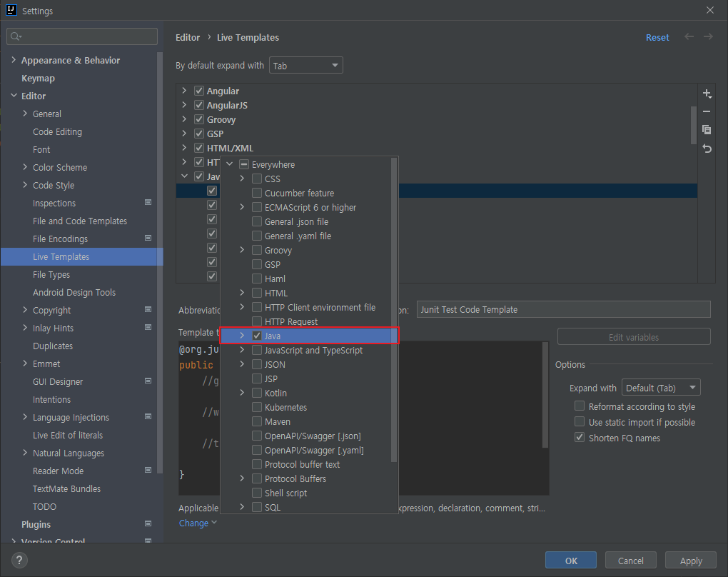The image size is (728, 577).
Task: Enable Reformat according to style
Action: pos(580,406)
